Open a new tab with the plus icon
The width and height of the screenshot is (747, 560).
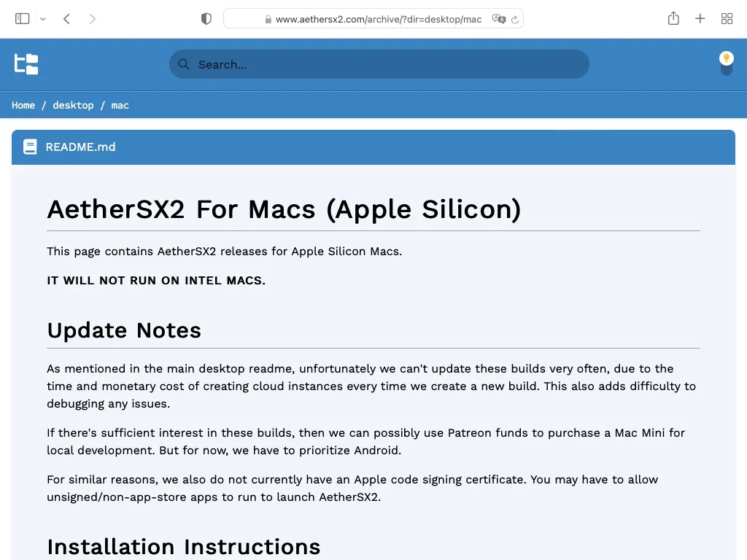pyautogui.click(x=700, y=18)
